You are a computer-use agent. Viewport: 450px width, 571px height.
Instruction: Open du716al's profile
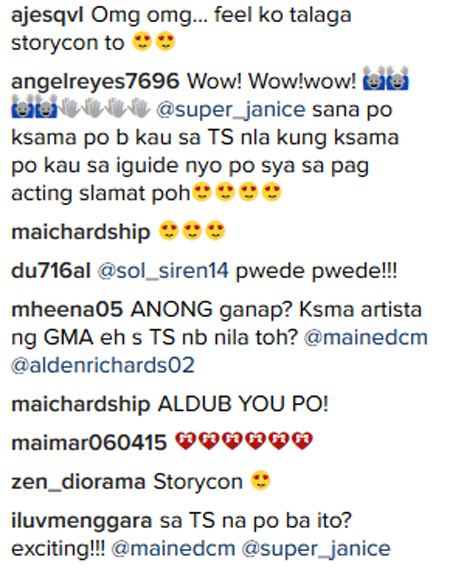click(x=51, y=271)
